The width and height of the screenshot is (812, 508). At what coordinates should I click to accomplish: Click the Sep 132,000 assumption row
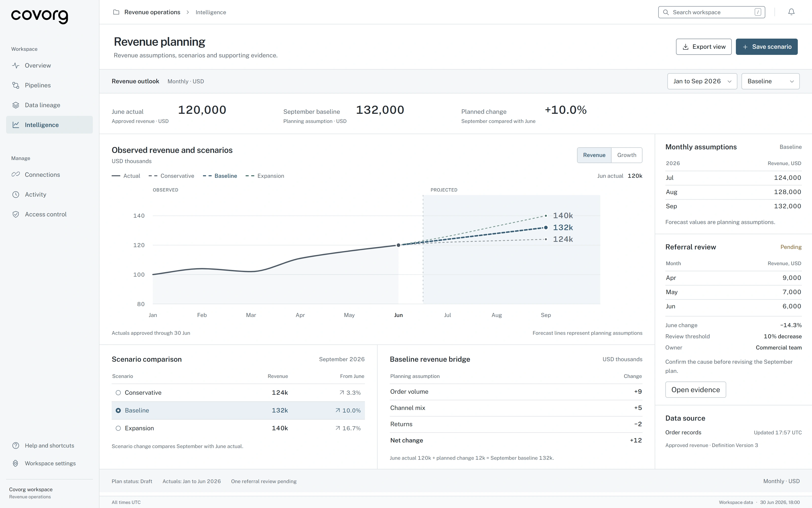[x=734, y=206]
